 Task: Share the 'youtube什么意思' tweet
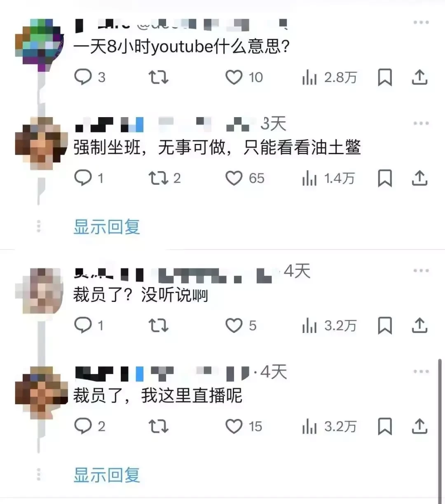pyautogui.click(x=419, y=77)
